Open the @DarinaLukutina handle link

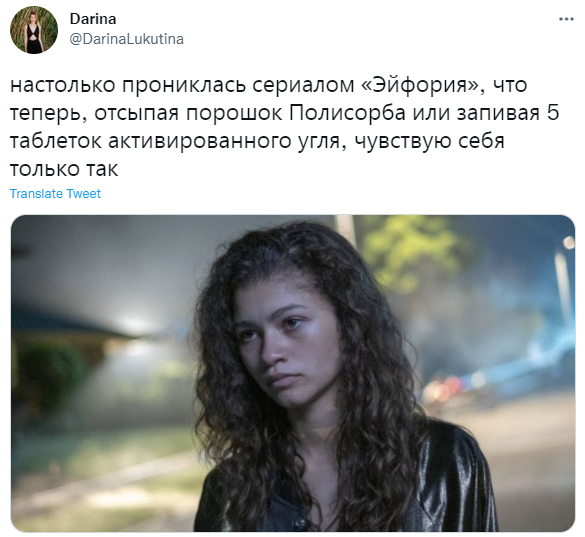pos(127,39)
